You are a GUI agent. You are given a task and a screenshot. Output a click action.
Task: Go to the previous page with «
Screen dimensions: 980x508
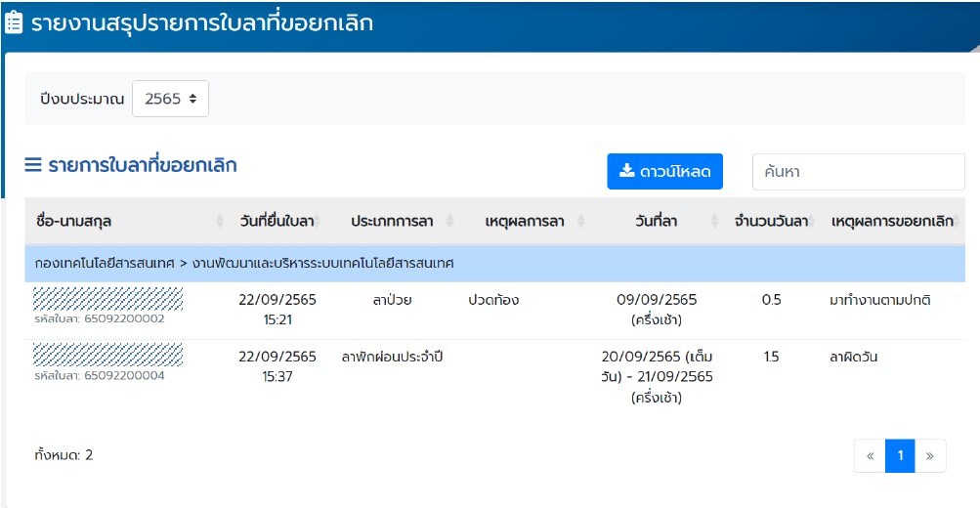click(x=870, y=455)
